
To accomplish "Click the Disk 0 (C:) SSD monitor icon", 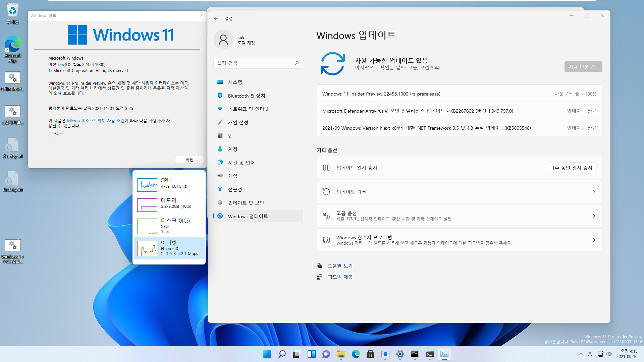I will [147, 226].
